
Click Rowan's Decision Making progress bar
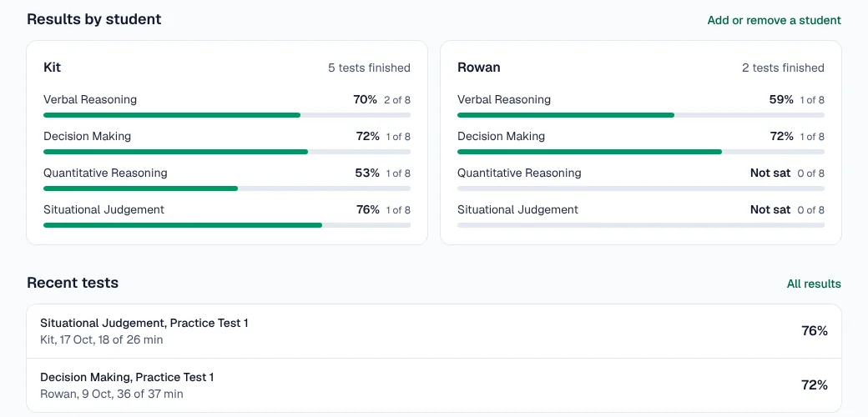pos(641,152)
